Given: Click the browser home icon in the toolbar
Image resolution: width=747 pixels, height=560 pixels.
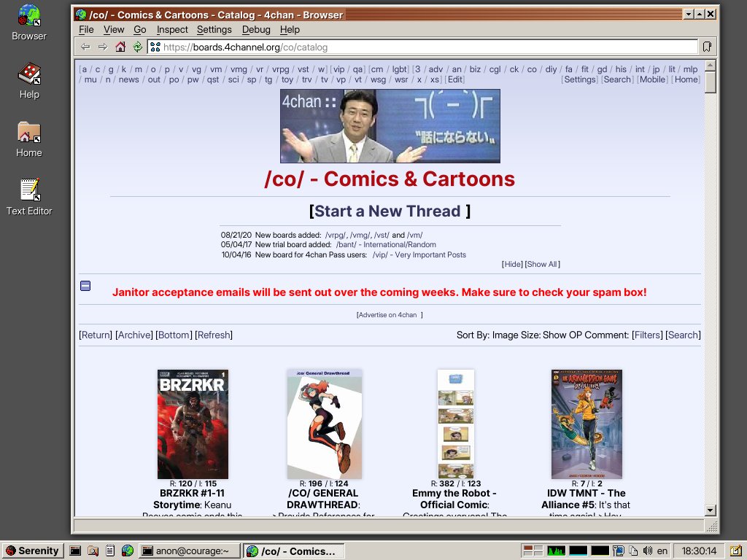Looking at the screenshot, I should [x=120, y=45].
